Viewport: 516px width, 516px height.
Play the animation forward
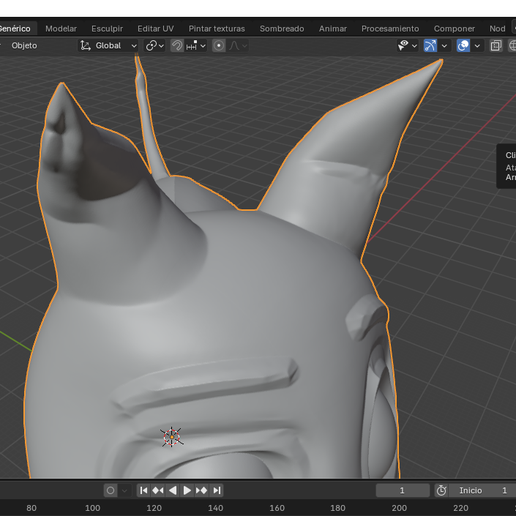(187, 490)
